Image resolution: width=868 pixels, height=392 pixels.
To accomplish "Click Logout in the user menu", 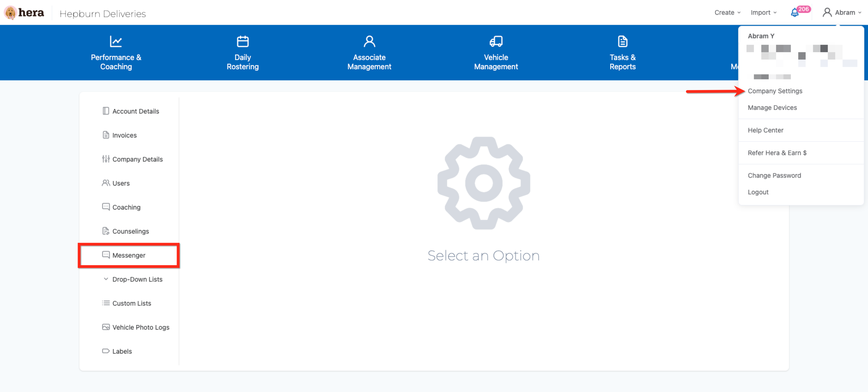I will tap(758, 192).
